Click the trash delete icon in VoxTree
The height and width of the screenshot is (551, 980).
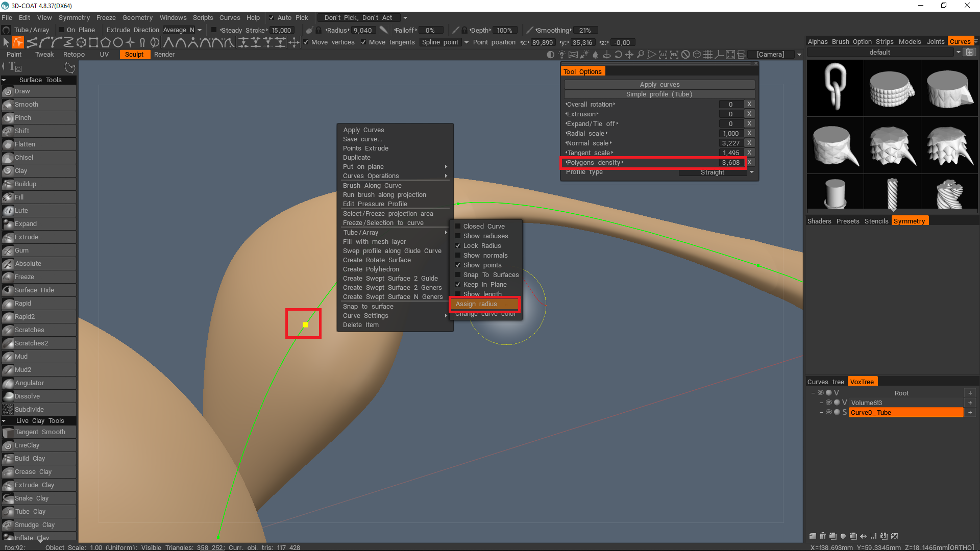click(x=823, y=536)
